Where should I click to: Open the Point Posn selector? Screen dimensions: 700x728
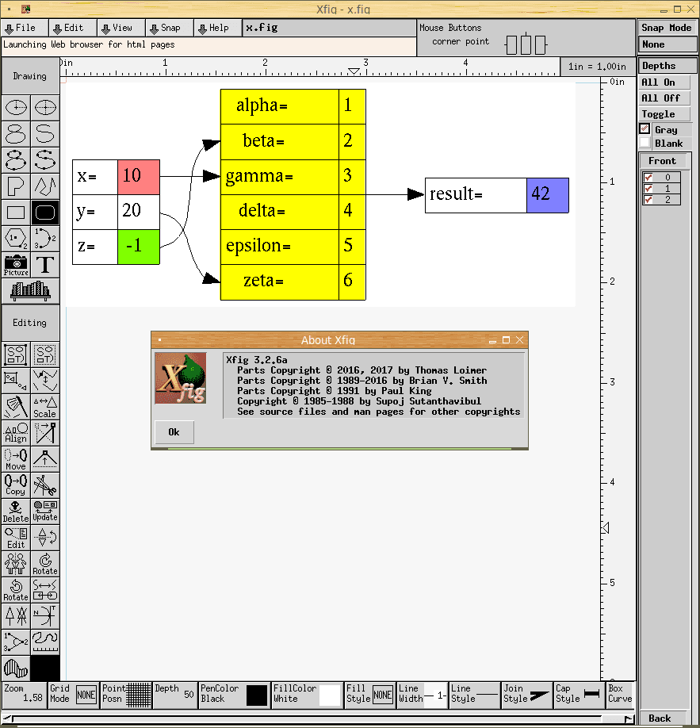click(x=126, y=695)
